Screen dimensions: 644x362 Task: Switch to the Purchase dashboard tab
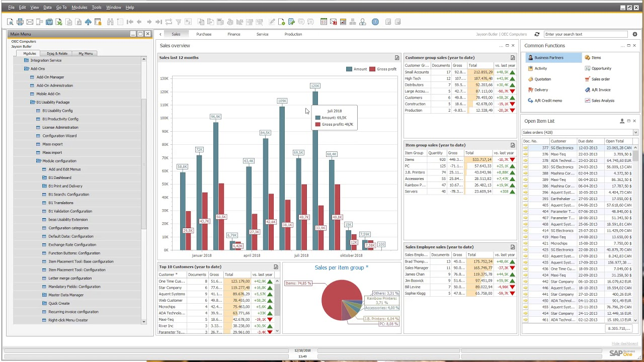click(204, 34)
